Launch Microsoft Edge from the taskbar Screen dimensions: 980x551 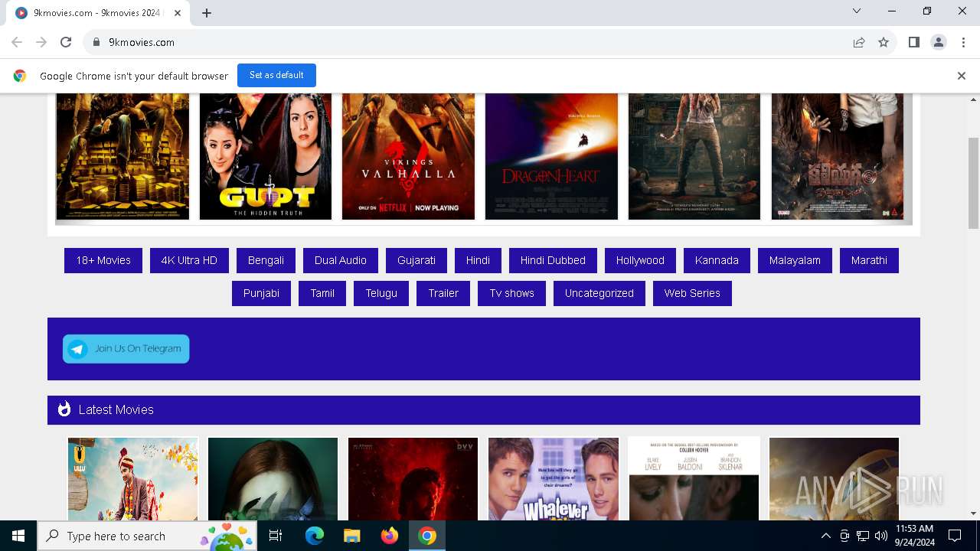(x=315, y=536)
